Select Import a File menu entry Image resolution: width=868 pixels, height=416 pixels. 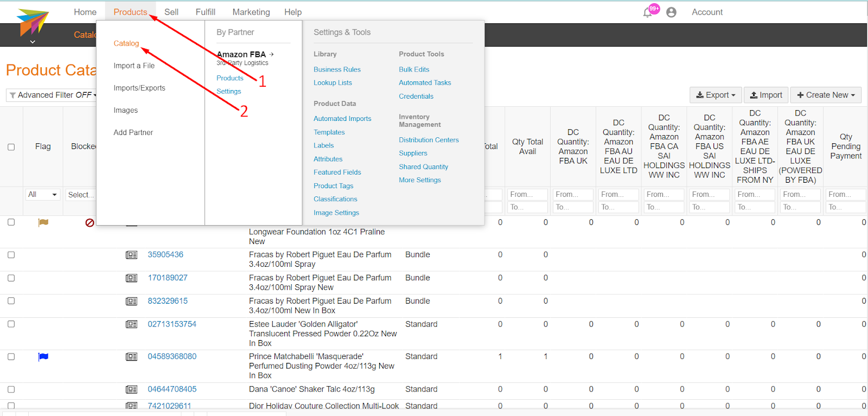click(134, 66)
